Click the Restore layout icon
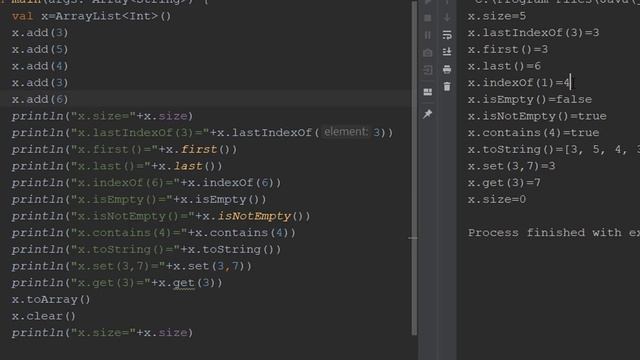Screen dimensions: 640x360 pyautogui.click(x=427, y=92)
